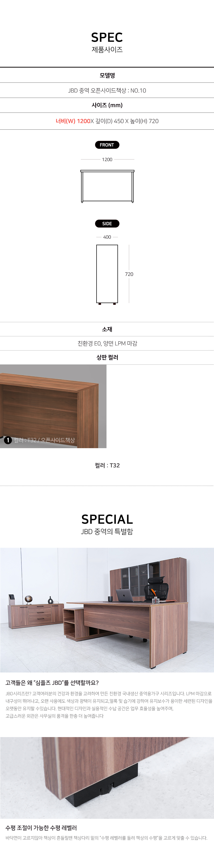This screenshot has width=214, height=868.
Task: Click the 컬러 : T32 caption
Action: click(107, 465)
